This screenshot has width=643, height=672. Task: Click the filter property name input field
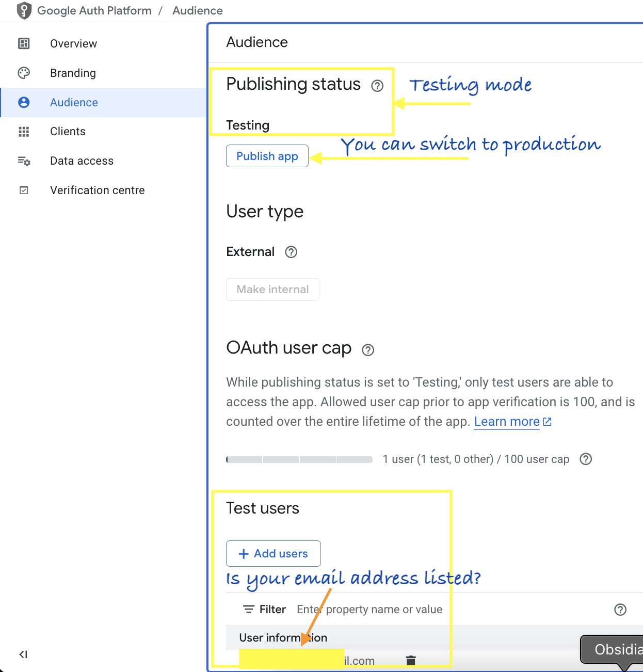pos(369,609)
